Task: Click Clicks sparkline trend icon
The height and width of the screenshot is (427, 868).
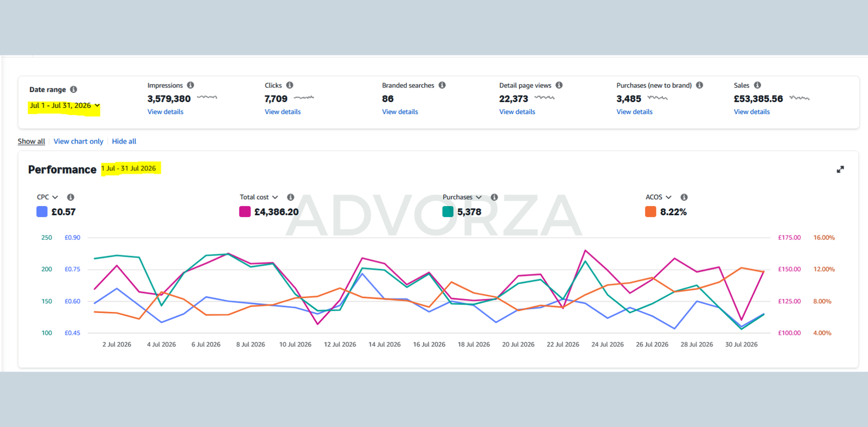Action: pos(304,98)
